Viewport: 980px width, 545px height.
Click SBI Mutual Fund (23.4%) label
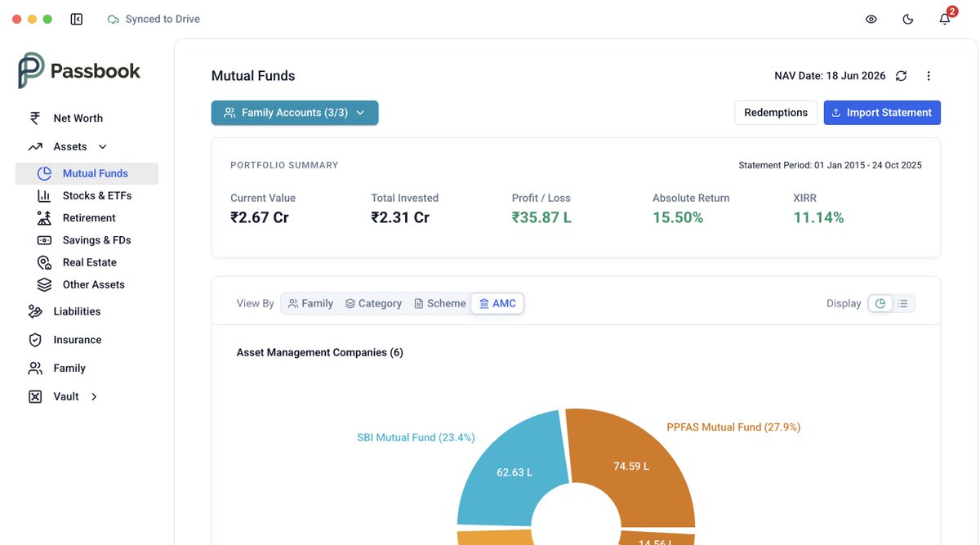click(x=416, y=438)
